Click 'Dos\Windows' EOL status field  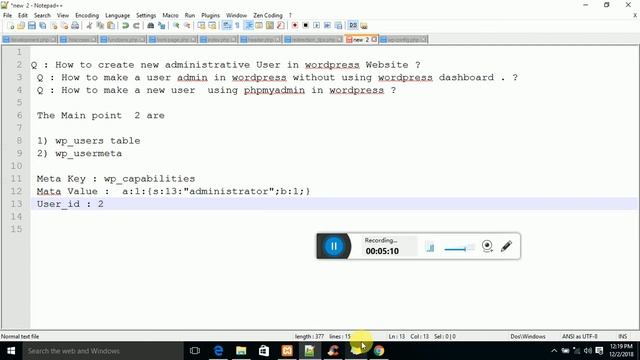click(528, 336)
